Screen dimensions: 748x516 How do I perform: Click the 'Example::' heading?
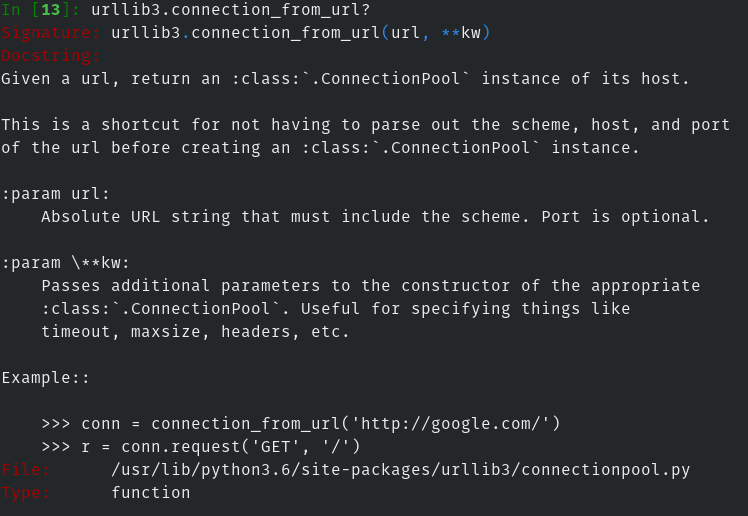(x=46, y=378)
